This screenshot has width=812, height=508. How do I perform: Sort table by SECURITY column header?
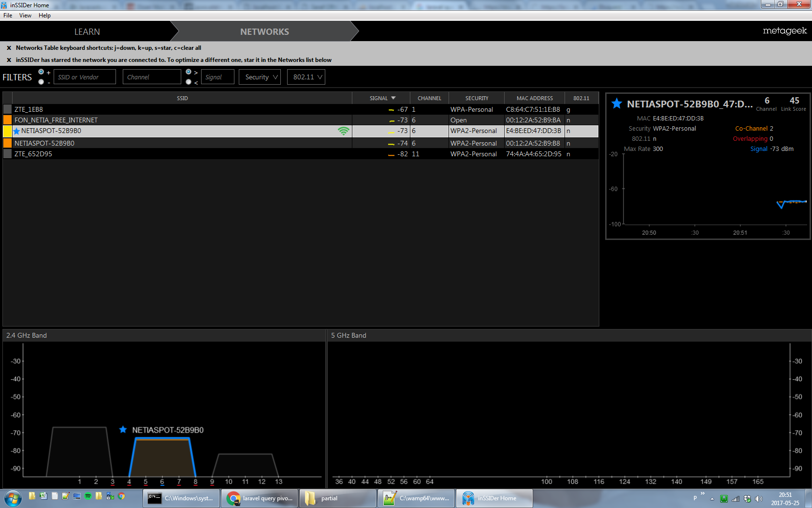pyautogui.click(x=477, y=98)
